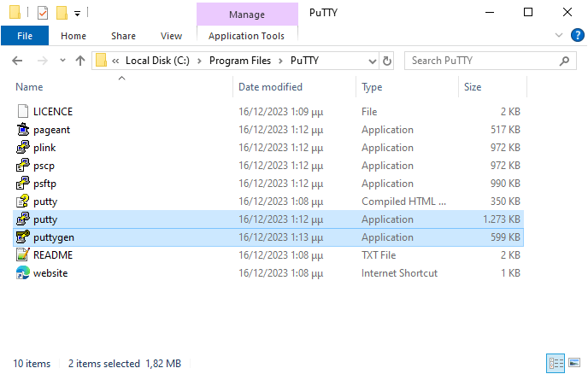Select the psftp application icon
The image size is (588, 374).
pos(22,184)
